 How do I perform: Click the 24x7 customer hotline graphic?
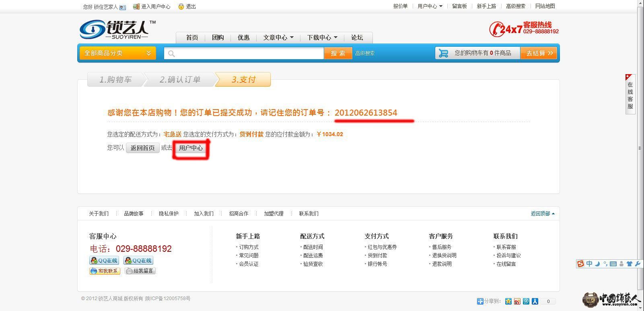[x=524, y=29]
